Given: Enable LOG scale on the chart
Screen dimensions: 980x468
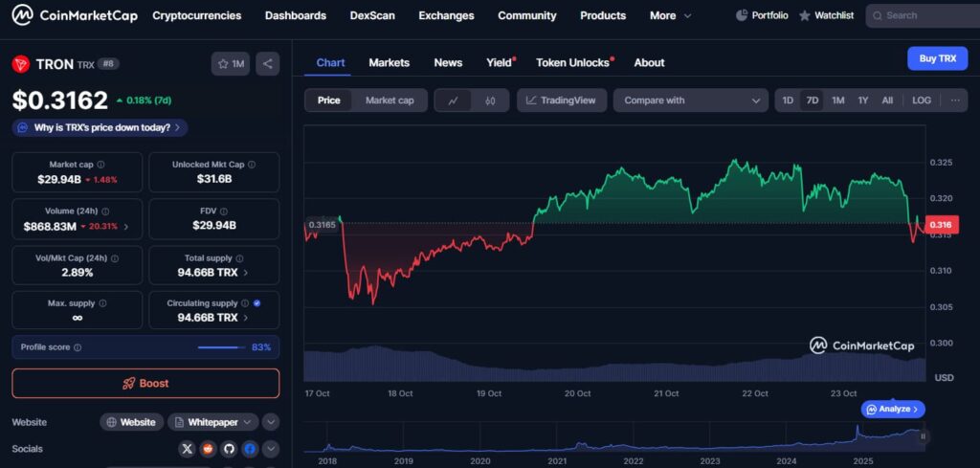Looking at the screenshot, I should point(921,100).
